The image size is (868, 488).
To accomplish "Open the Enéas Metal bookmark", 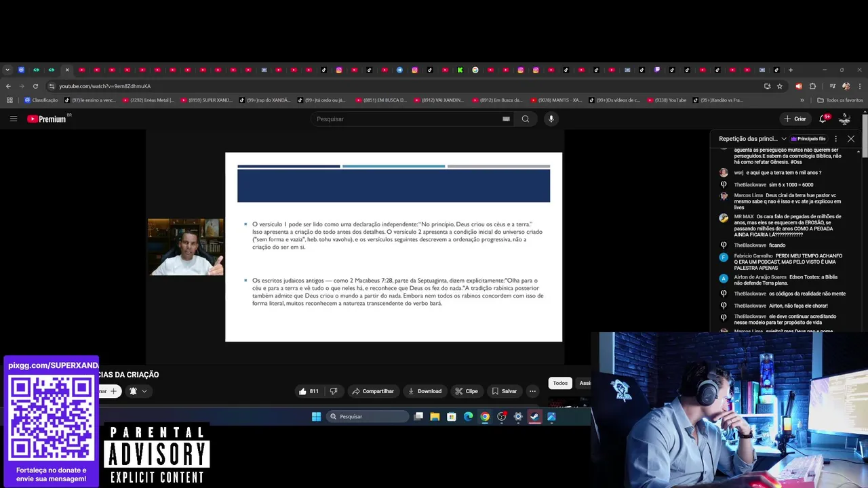I will pos(148,100).
